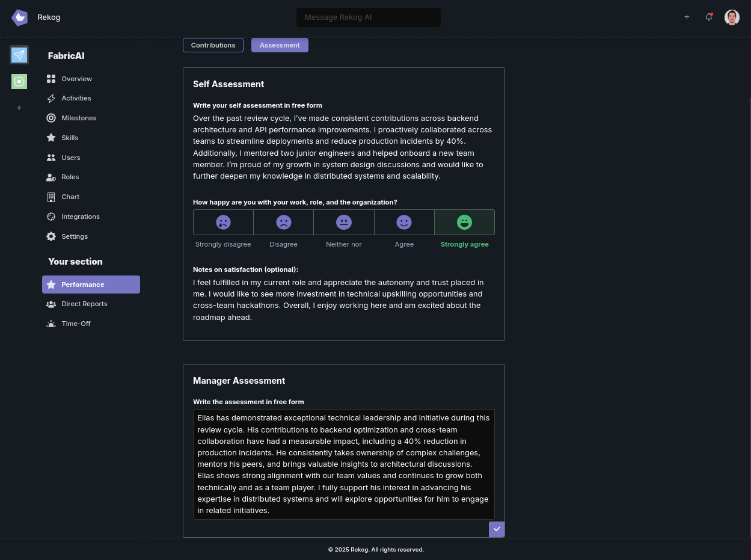This screenshot has height=560, width=751.
Task: Open the Integrations page
Action: point(81,217)
